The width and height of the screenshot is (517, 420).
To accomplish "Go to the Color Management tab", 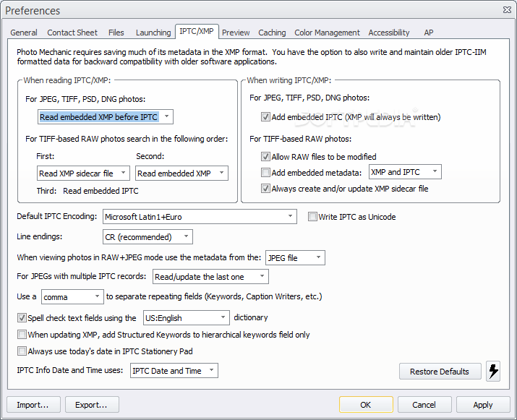I will pos(327,33).
